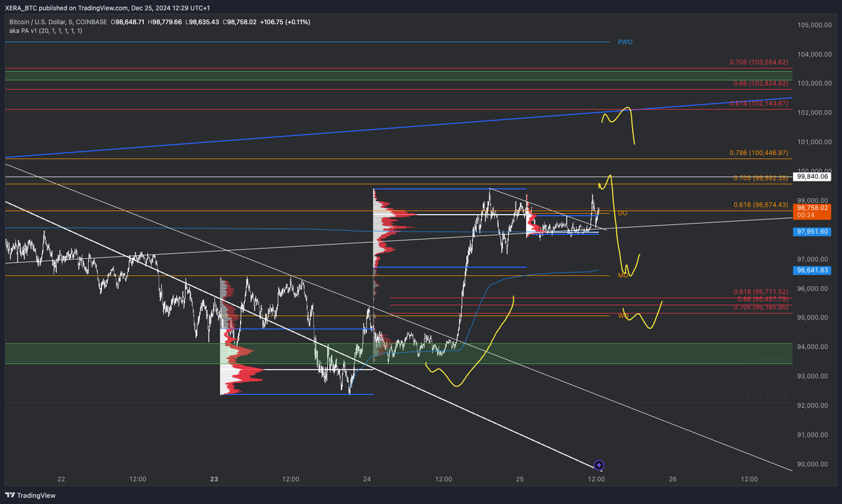Click the purple lightning event icon
Viewport: 842px width, 504px height.
(599, 465)
